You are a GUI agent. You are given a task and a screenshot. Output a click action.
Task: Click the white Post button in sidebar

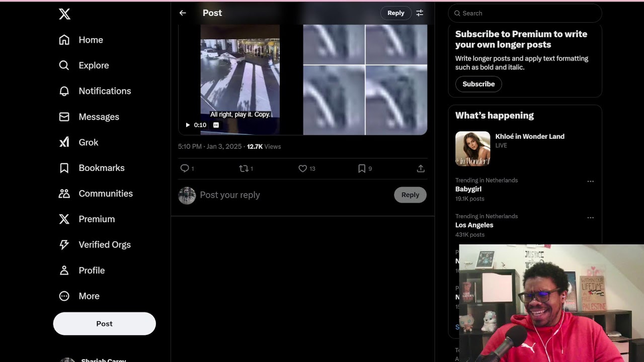(x=105, y=324)
